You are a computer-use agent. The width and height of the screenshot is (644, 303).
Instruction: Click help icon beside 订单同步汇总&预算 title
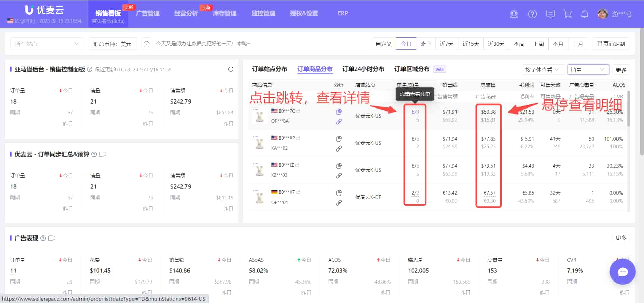click(94, 154)
